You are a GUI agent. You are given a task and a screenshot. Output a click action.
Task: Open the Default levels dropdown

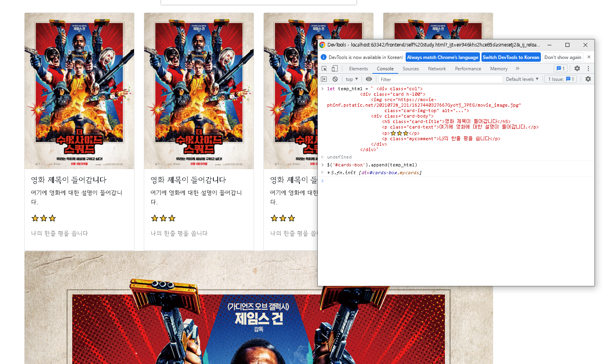click(522, 79)
